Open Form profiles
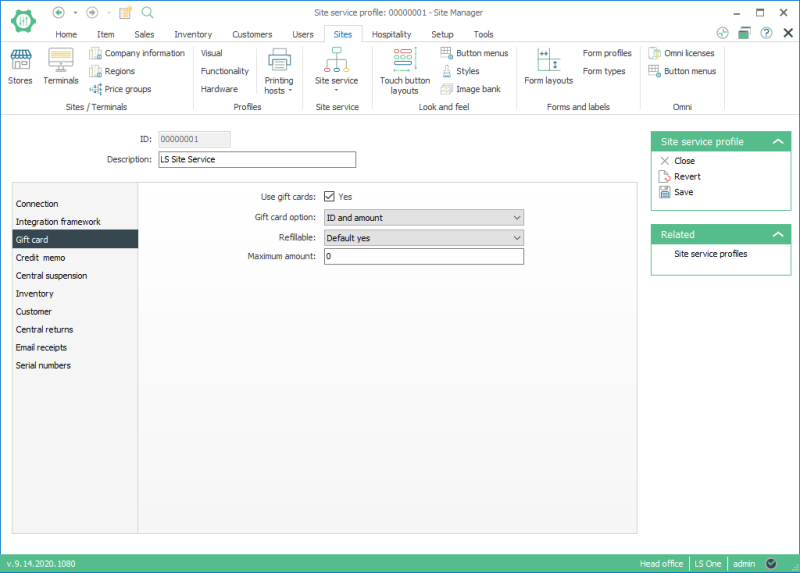The image size is (800, 573). coord(607,53)
